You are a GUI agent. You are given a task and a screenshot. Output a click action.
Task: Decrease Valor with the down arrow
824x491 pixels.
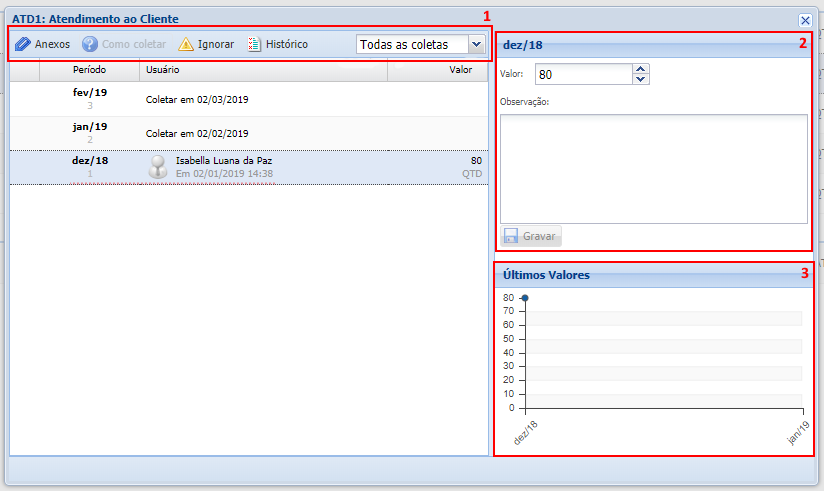640,79
